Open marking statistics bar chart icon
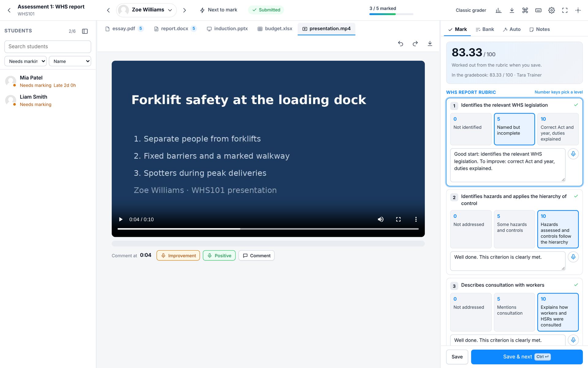Image resolution: width=588 pixels, height=368 pixels. pos(499,10)
